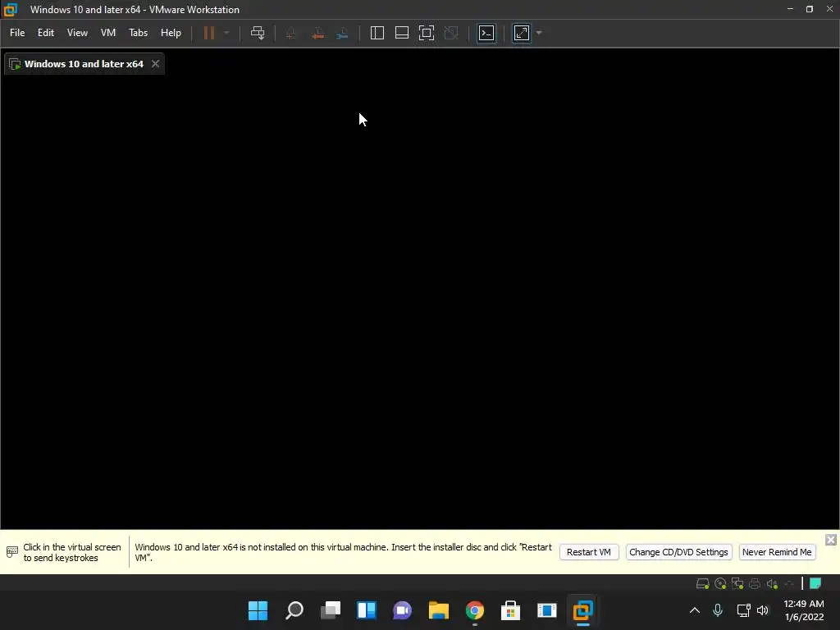Click the keyboard icon in the hint bar
The width and height of the screenshot is (840, 630).
click(11, 552)
